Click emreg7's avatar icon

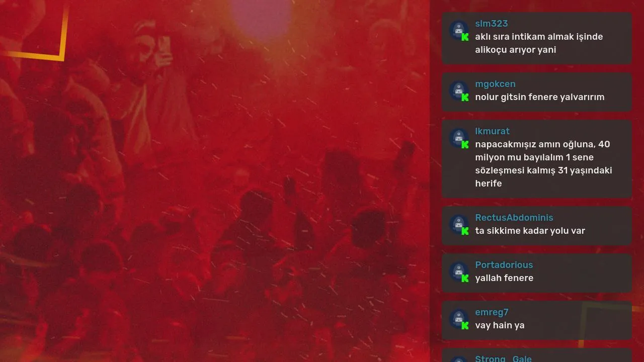(459, 319)
